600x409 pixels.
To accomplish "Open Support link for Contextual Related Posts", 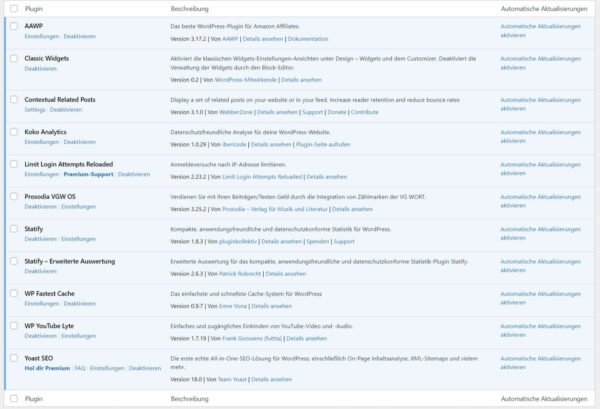I will (x=313, y=112).
